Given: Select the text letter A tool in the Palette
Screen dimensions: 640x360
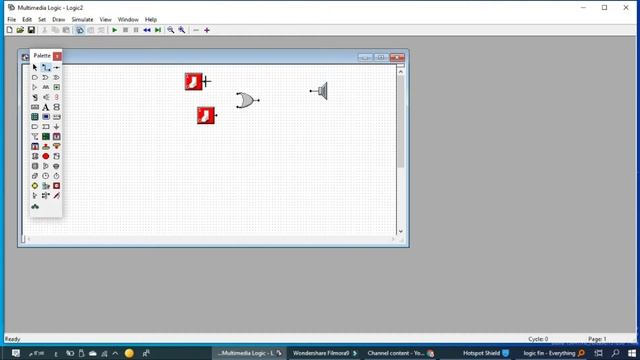Looking at the screenshot, I should 46,107.
